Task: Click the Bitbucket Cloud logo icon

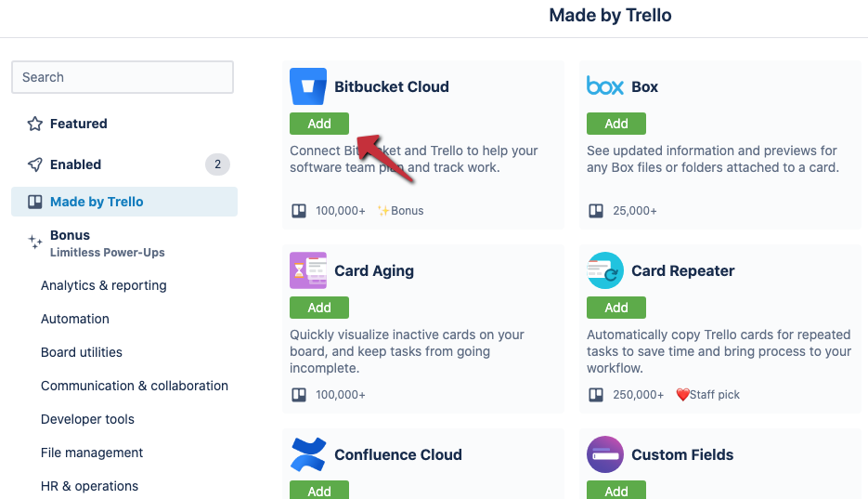Action: pos(308,86)
